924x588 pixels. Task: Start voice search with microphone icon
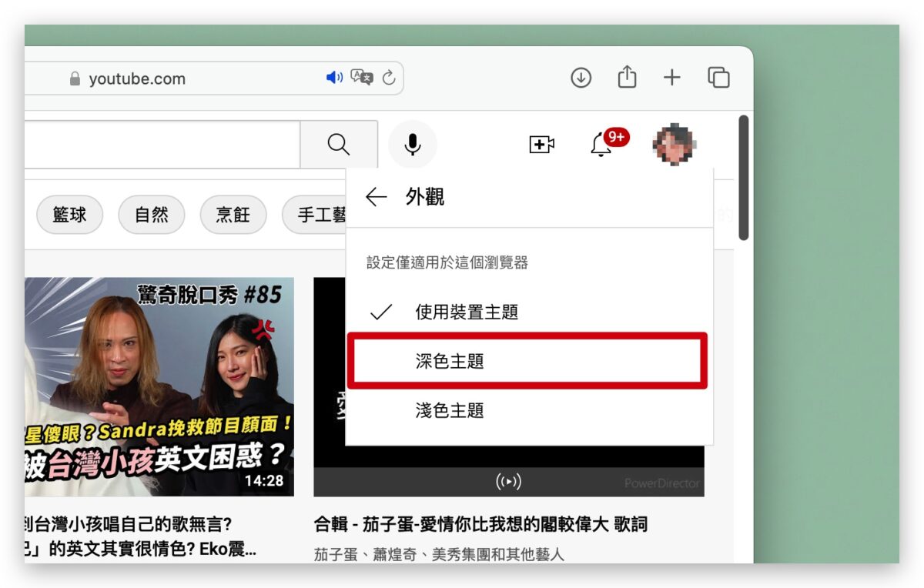pos(413,144)
